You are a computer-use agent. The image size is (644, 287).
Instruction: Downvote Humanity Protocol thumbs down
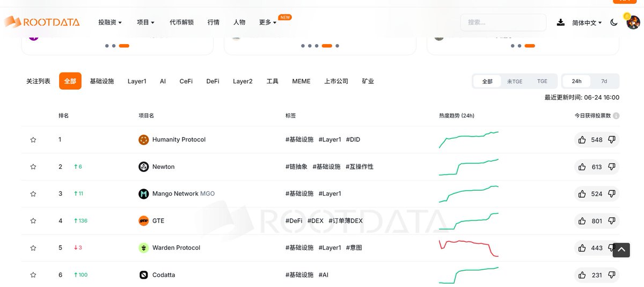(x=611, y=140)
